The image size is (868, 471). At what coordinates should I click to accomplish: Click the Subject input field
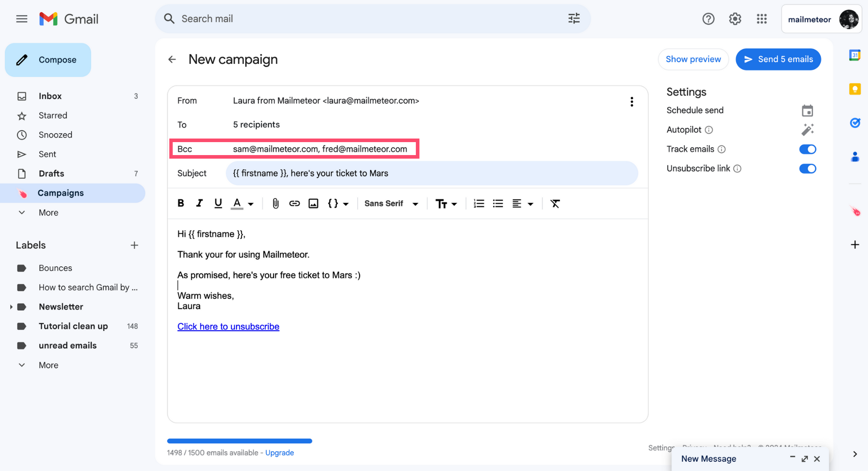pos(432,173)
